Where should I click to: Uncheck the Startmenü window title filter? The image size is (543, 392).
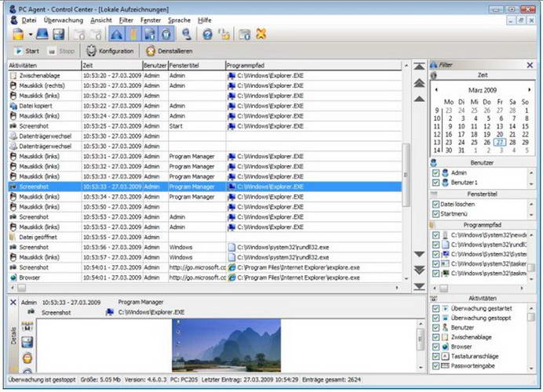click(x=436, y=213)
